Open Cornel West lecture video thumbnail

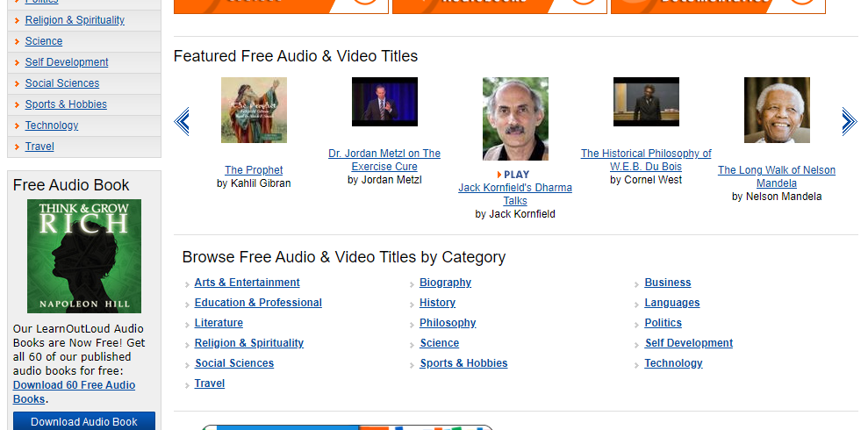[x=646, y=102]
